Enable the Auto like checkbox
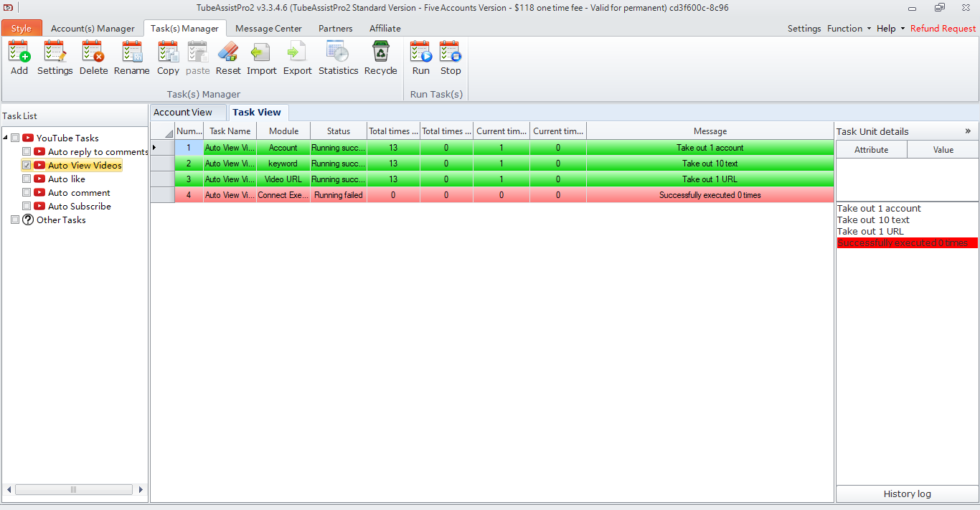 [x=27, y=179]
